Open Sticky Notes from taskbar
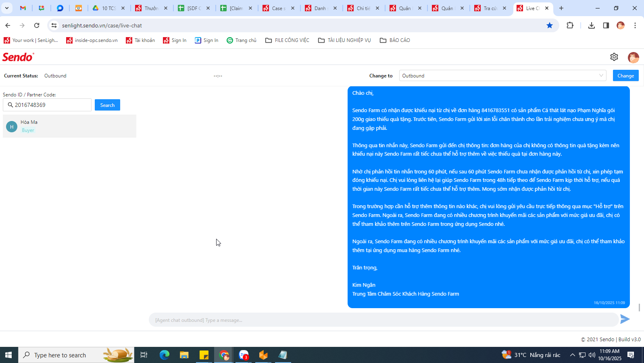 pyautogui.click(x=204, y=355)
